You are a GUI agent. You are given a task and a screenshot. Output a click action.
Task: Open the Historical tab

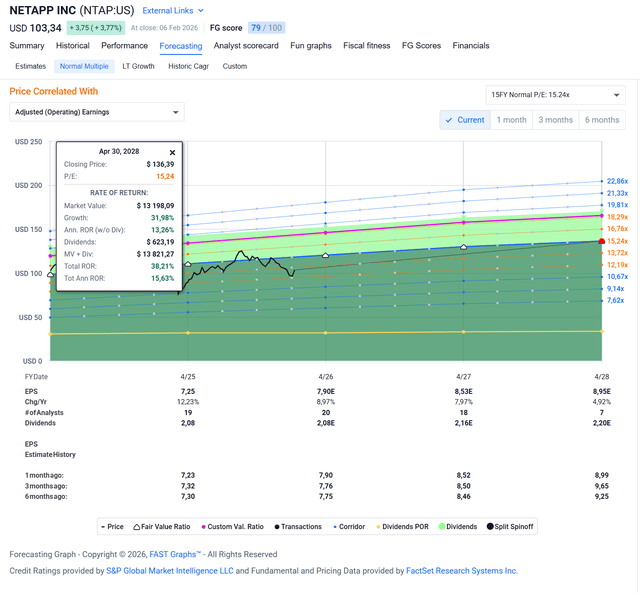73,46
